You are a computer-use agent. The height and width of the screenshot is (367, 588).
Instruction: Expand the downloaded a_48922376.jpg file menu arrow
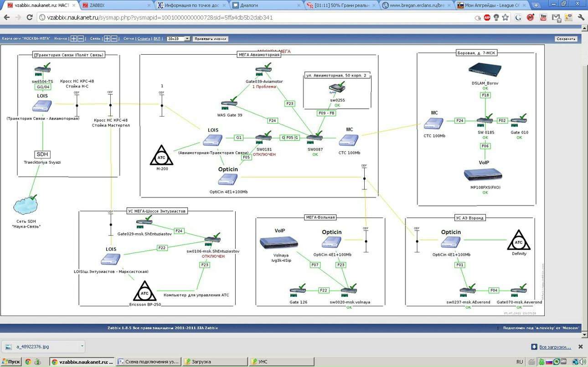pos(82,346)
